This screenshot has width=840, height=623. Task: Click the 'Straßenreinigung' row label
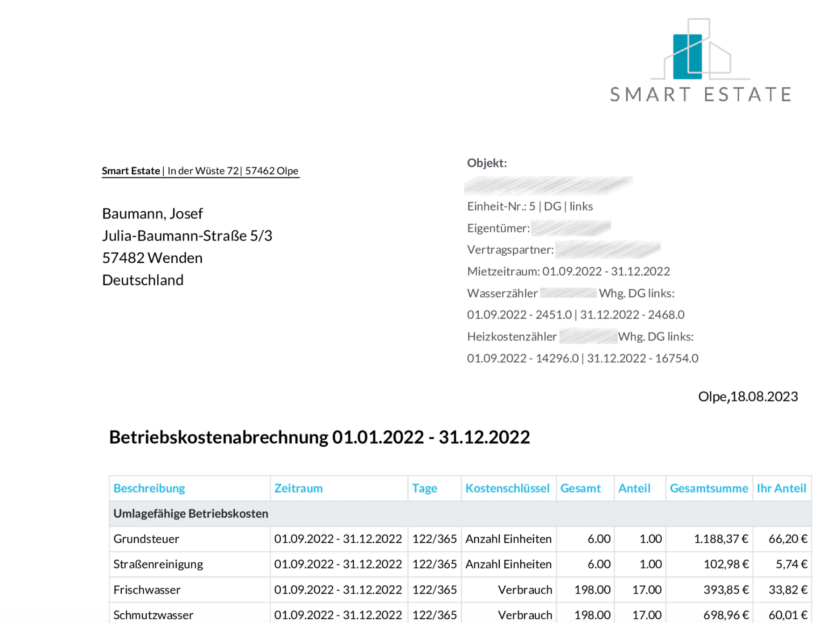(158, 564)
